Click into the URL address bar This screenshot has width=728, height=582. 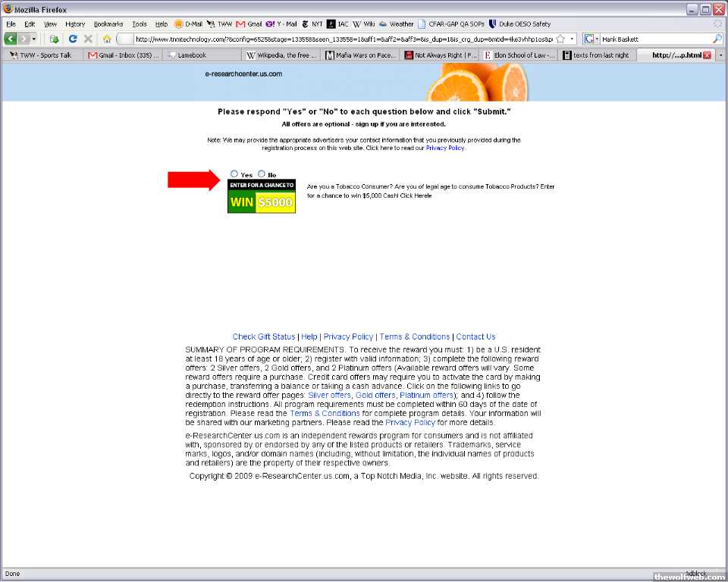pyautogui.click(x=341, y=39)
